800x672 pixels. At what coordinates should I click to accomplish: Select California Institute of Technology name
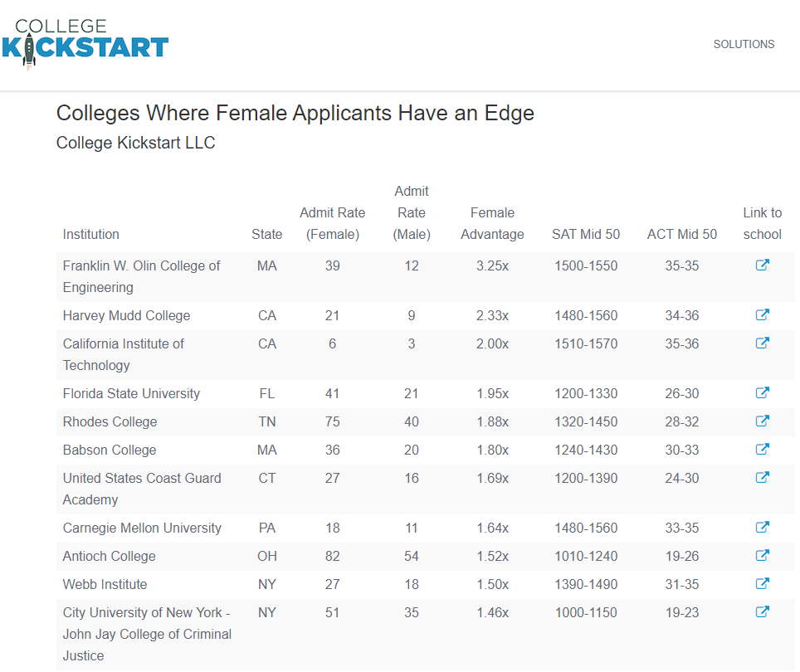124,354
